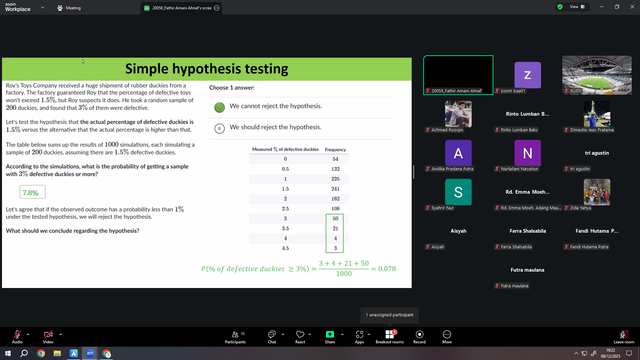This screenshot has height=360, width=640.
Task: Open the View layout menu
Action: coord(577,7)
